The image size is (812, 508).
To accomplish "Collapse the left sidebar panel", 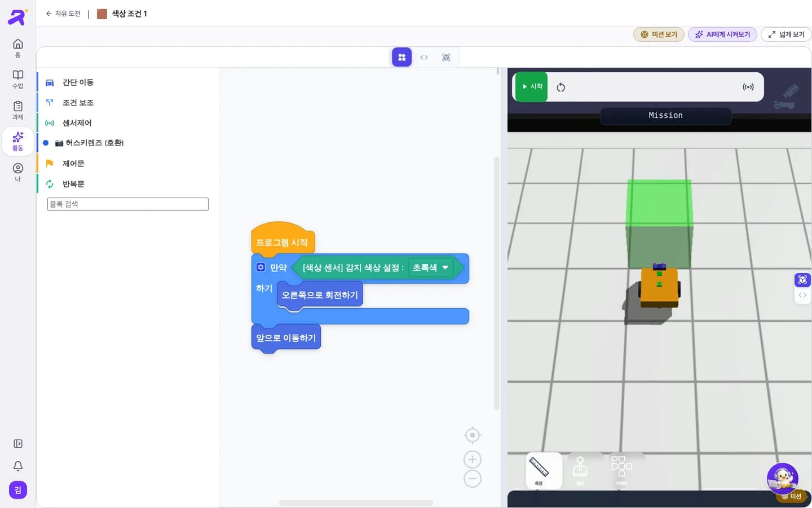I will pyautogui.click(x=18, y=444).
